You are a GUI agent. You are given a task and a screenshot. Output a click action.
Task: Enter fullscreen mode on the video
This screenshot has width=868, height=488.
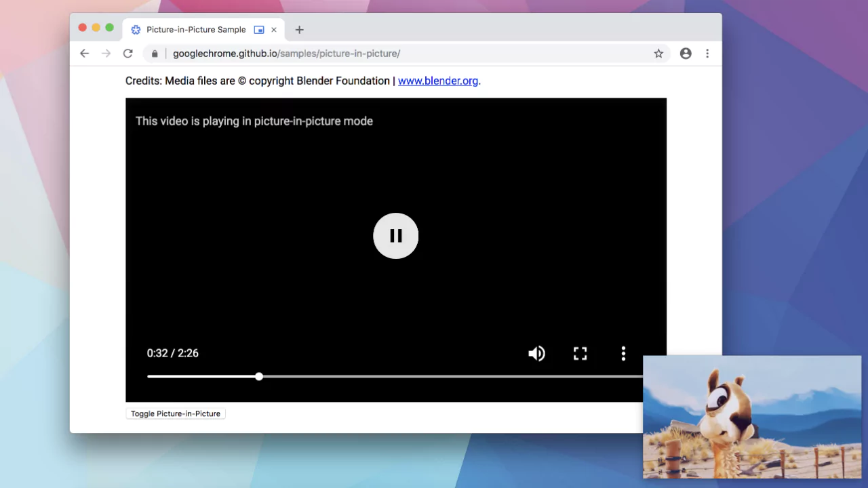(580, 353)
